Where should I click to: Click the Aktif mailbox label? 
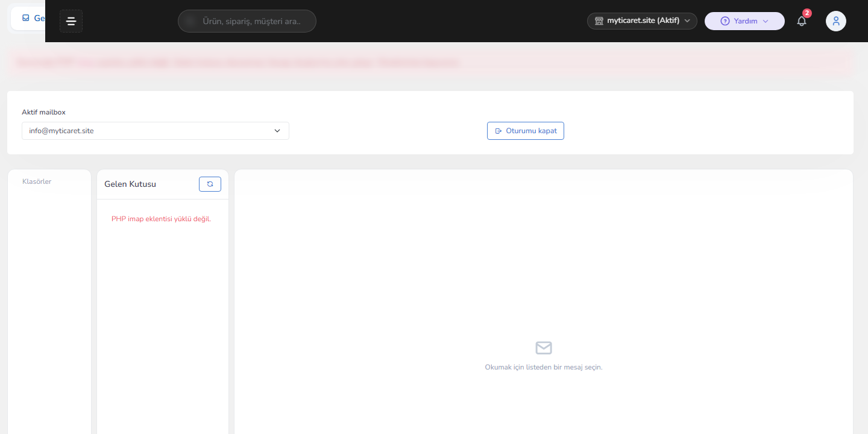[x=43, y=112]
